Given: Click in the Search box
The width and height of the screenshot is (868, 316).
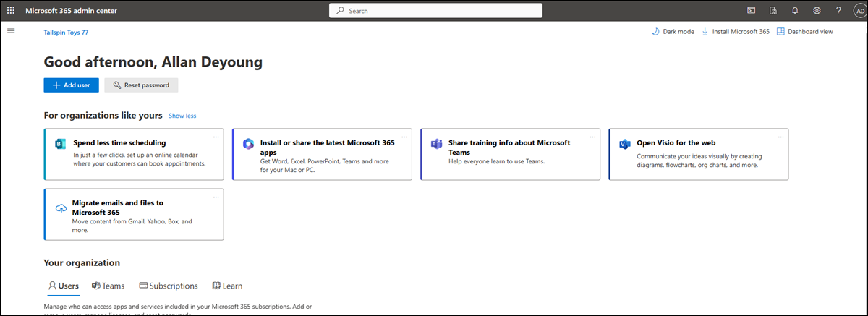Looking at the screenshot, I should [436, 11].
